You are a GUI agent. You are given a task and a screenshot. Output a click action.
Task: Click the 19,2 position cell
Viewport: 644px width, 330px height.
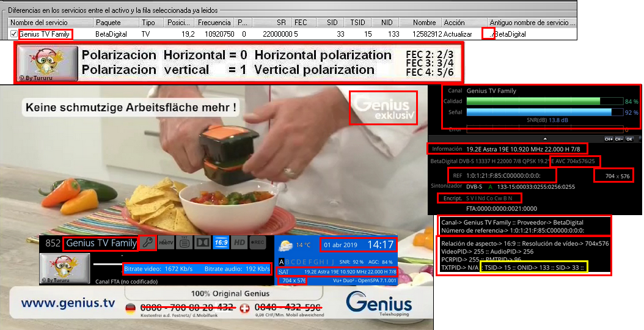(188, 34)
